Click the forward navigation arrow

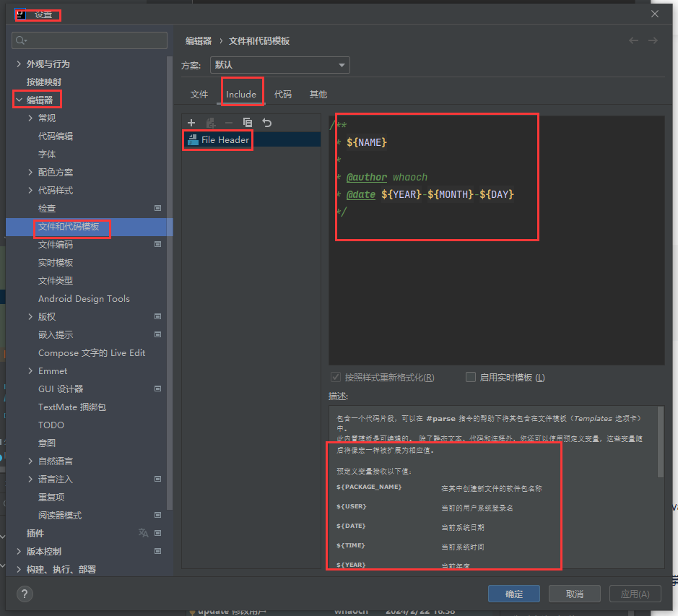(653, 40)
